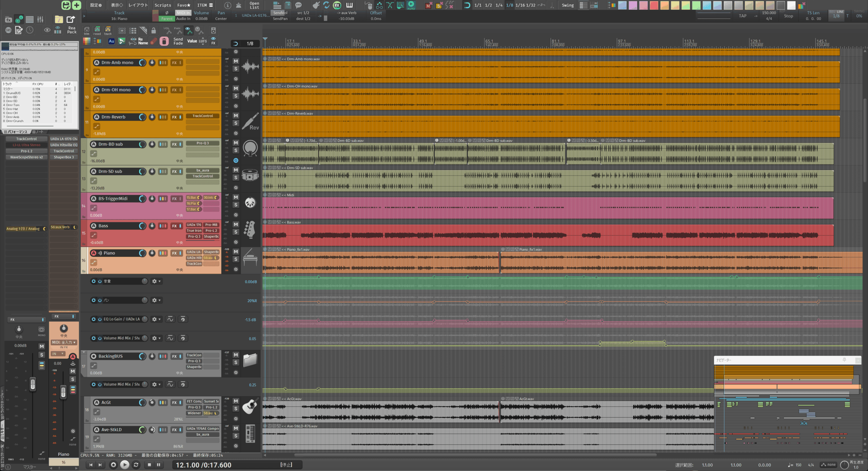Open the Scripts menu
The width and height of the screenshot is (868, 471).
coord(163,5)
